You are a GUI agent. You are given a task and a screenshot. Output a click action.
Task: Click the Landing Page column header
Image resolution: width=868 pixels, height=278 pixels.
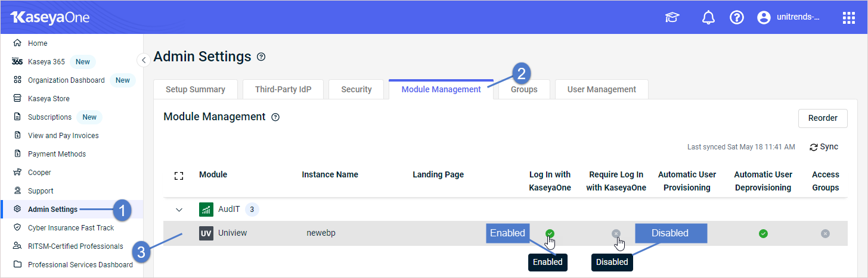click(438, 174)
